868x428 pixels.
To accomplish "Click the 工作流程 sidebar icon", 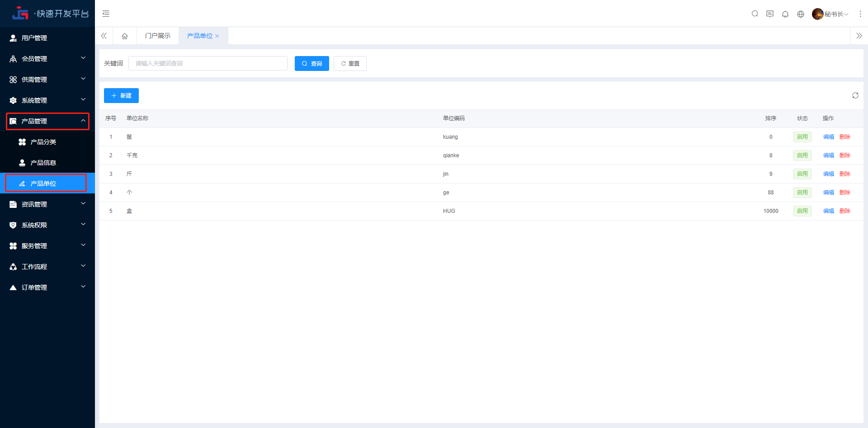I will pyautogui.click(x=13, y=267).
